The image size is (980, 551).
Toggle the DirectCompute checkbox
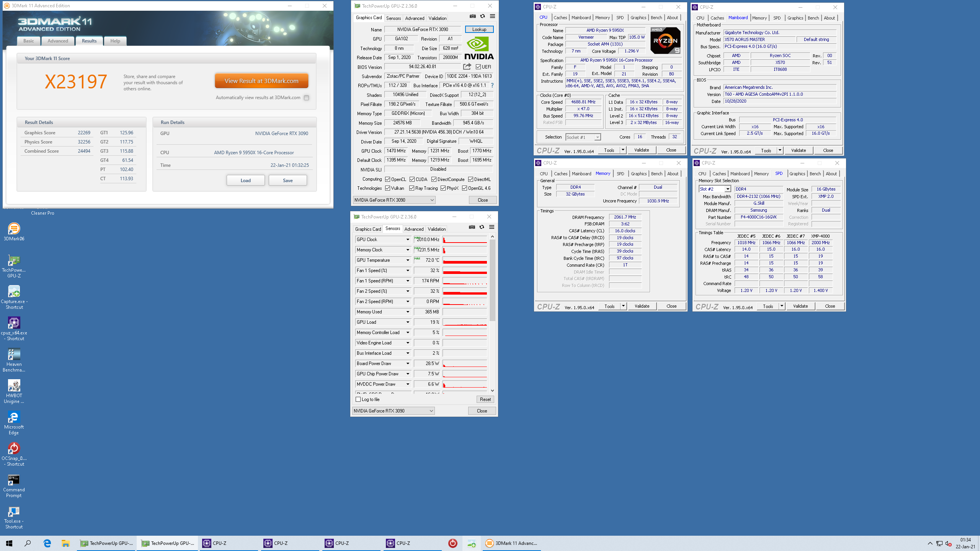[434, 179]
